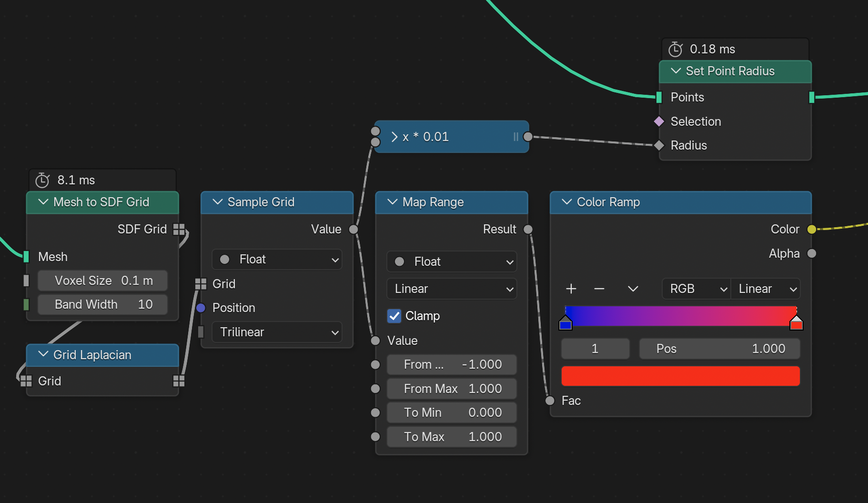Click the Fac input socket on Color Ramp
Screen dimensions: 868x503
(550, 401)
